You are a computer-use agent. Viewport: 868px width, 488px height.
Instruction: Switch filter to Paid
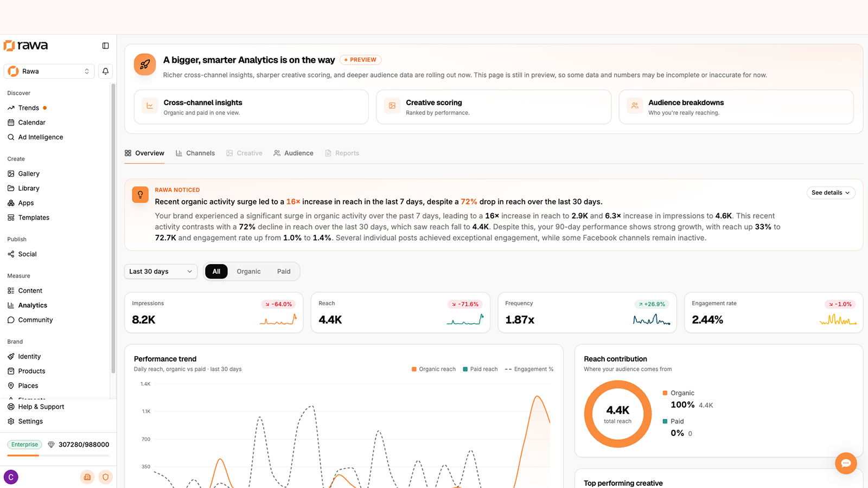[284, 272]
